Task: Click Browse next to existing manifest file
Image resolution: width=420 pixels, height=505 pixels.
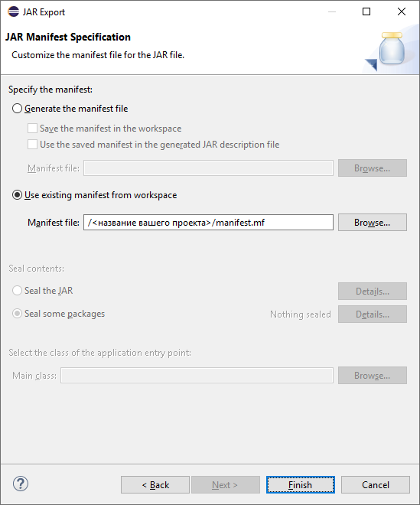Action: coord(373,222)
